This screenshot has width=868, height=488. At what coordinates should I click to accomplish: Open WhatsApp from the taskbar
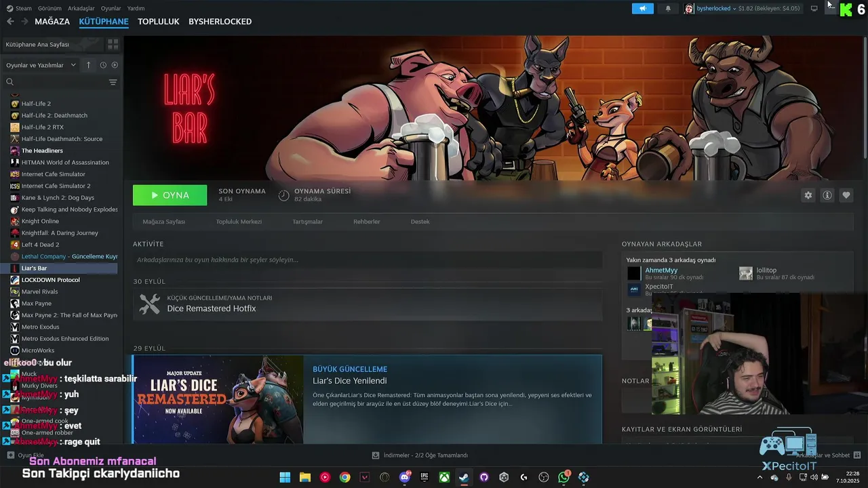click(564, 477)
